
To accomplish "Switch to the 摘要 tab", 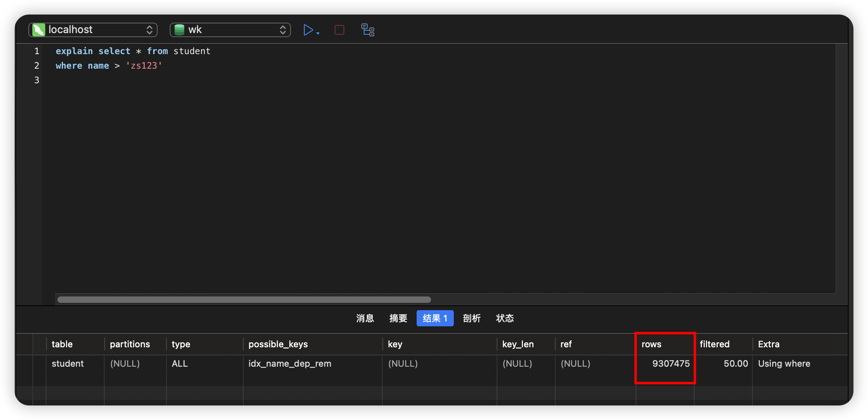I will (398, 318).
